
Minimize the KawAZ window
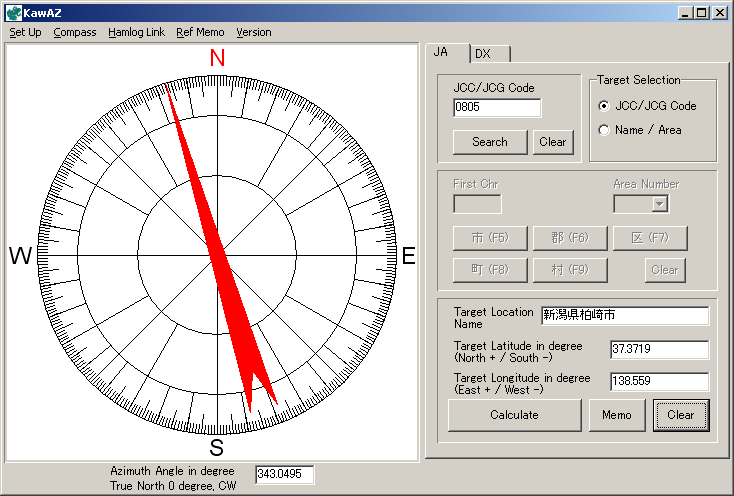(685, 13)
